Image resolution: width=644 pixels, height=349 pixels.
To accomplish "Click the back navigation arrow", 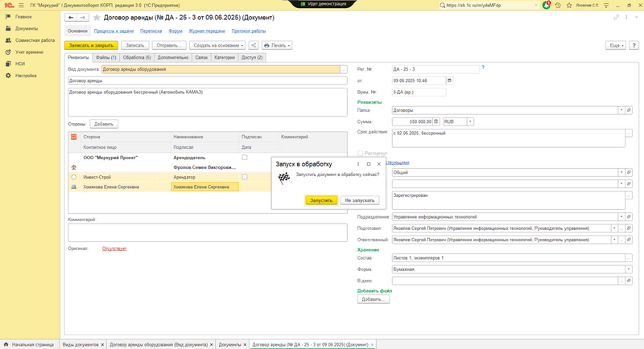I will [x=70, y=17].
